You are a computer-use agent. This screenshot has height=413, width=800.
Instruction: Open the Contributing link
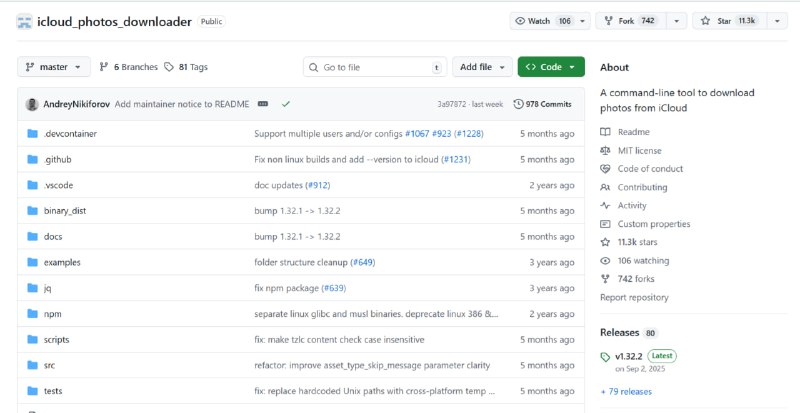(642, 187)
